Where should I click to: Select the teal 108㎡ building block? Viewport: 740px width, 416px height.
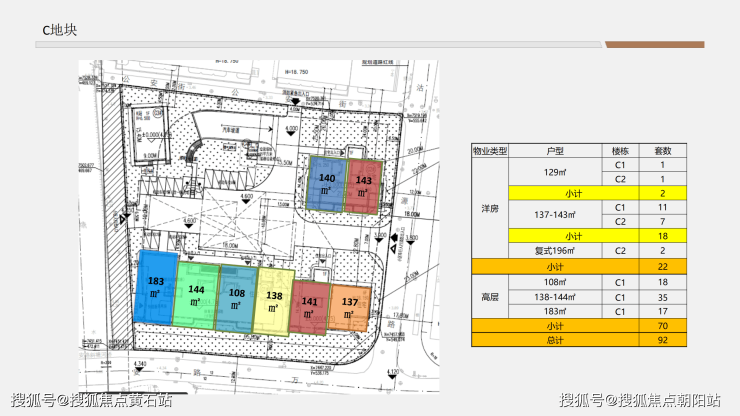coord(236,298)
